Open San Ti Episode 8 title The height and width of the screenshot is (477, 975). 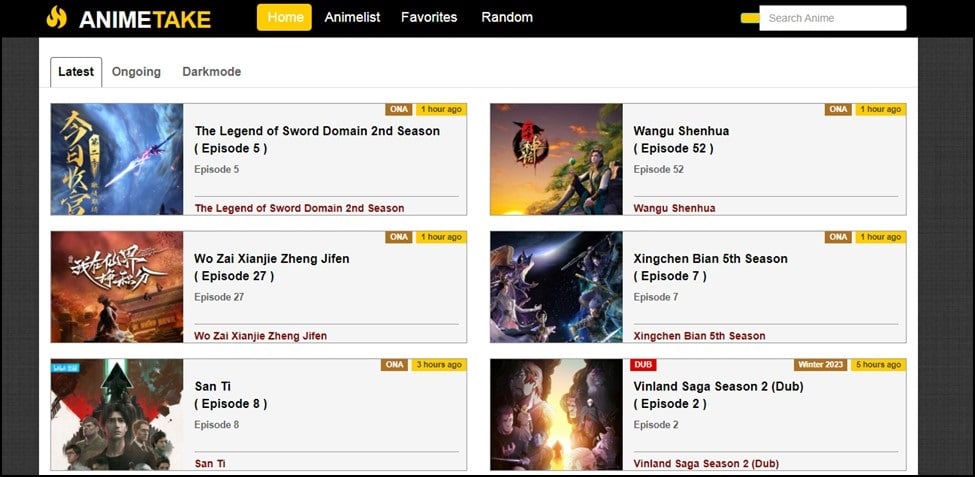231,395
